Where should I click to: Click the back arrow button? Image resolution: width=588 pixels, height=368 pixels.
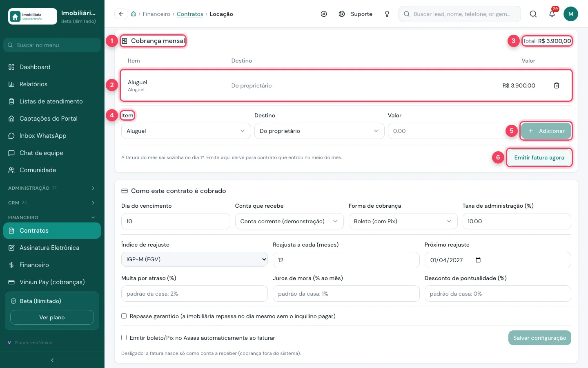tap(121, 14)
